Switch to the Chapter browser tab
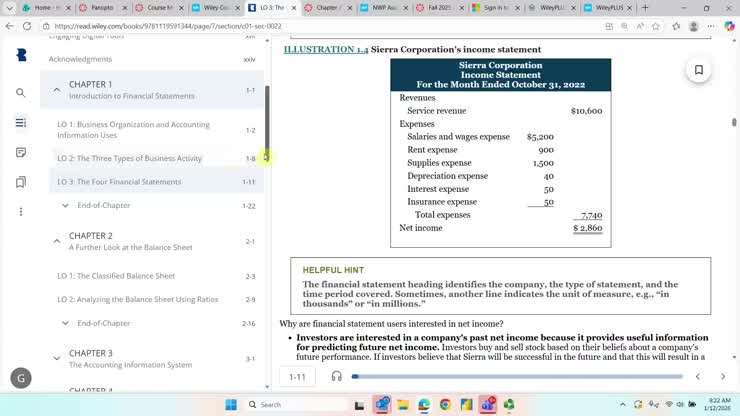 pos(327,8)
